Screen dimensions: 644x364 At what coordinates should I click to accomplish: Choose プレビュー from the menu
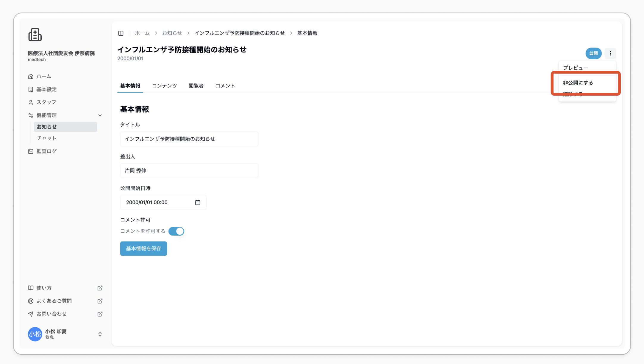pyautogui.click(x=587, y=68)
